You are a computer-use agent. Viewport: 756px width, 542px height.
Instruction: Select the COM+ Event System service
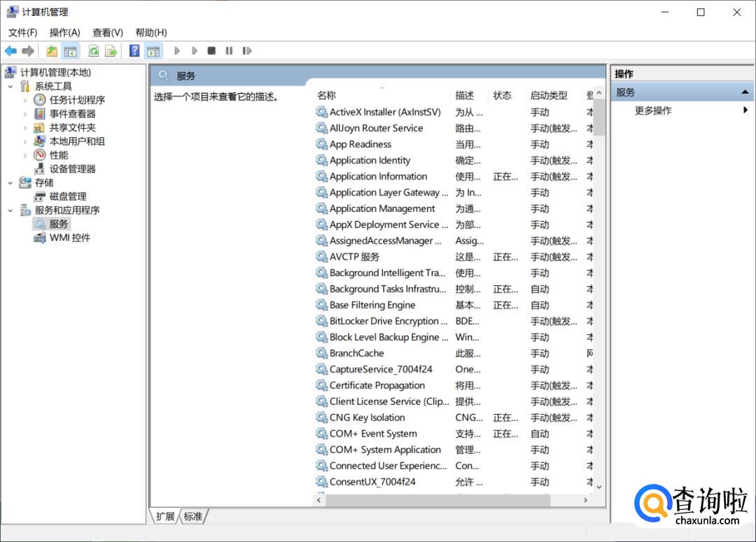(x=373, y=434)
